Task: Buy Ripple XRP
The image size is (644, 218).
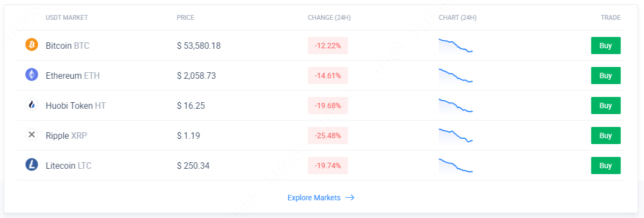Action: (x=605, y=136)
